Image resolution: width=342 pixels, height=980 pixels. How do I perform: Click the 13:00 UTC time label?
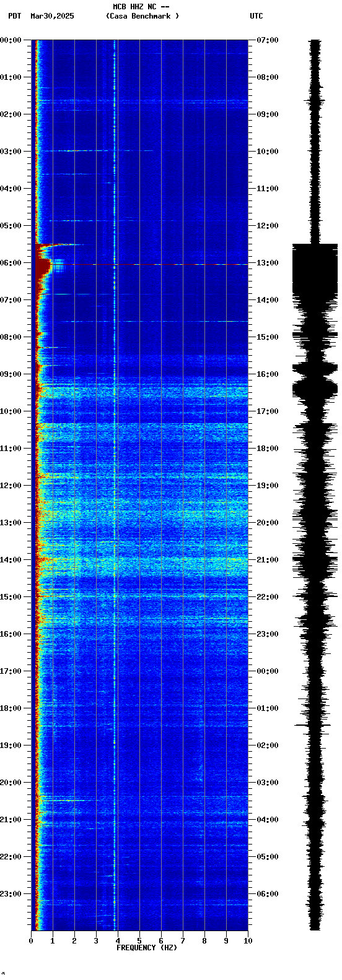coord(268,263)
